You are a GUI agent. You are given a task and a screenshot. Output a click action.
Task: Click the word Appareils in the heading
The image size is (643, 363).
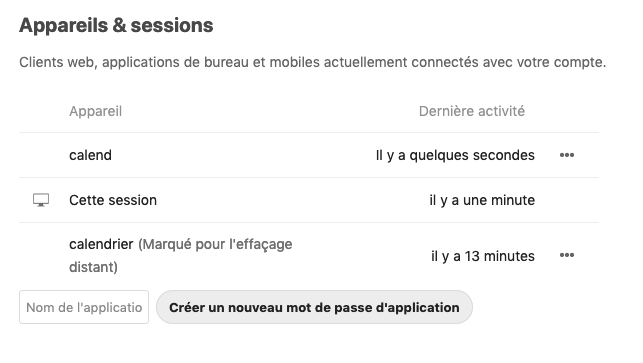(64, 25)
